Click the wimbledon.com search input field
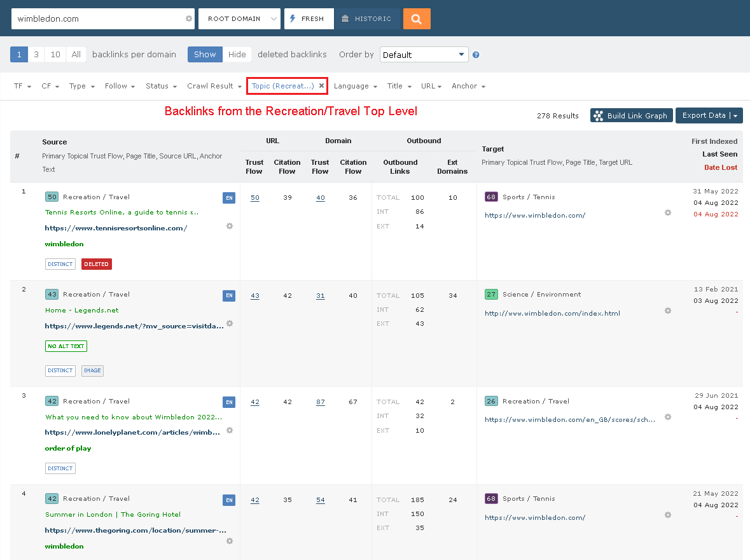This screenshot has width=750, height=560. 95,18
